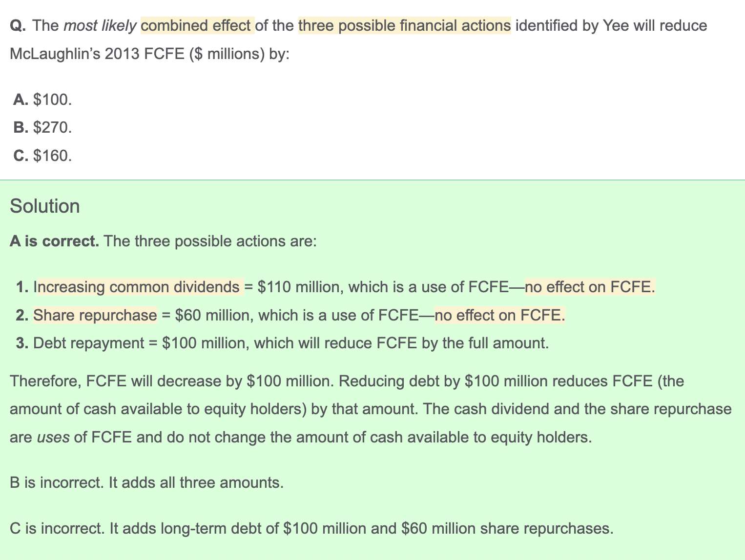The image size is (745, 560).
Task: Click the bold "A is correct." text
Action: click(x=54, y=241)
